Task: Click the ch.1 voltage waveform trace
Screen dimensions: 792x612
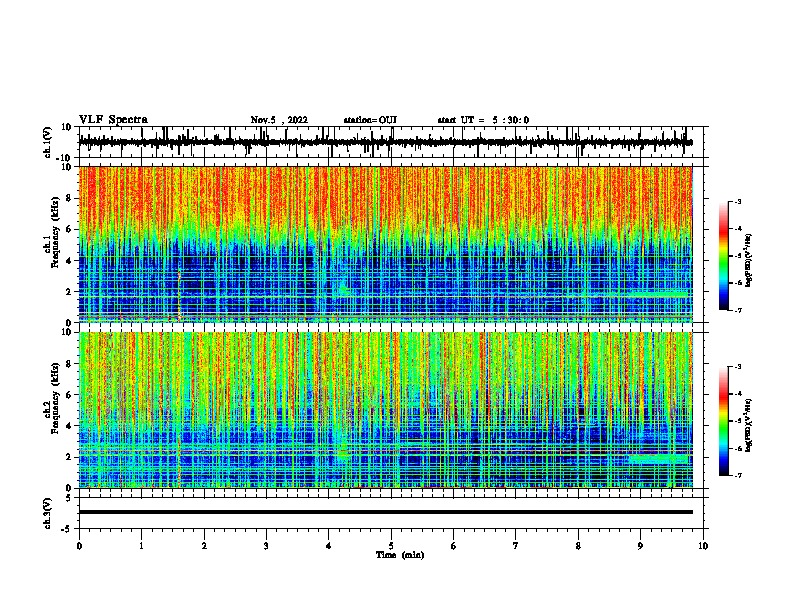Action: 385,142
